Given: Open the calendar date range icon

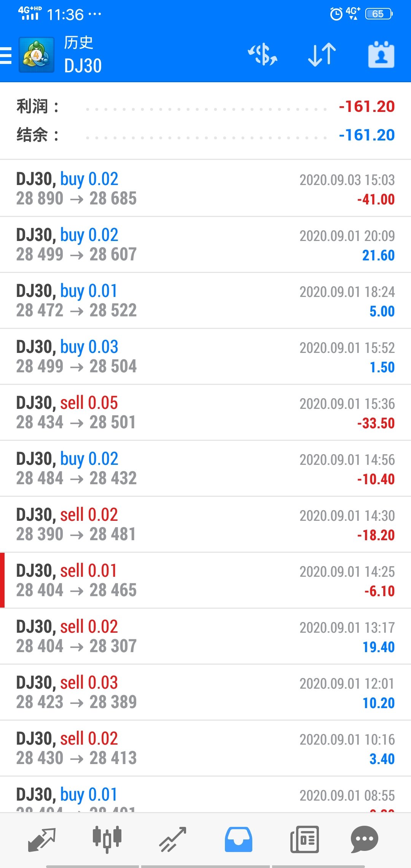Looking at the screenshot, I should point(381,55).
